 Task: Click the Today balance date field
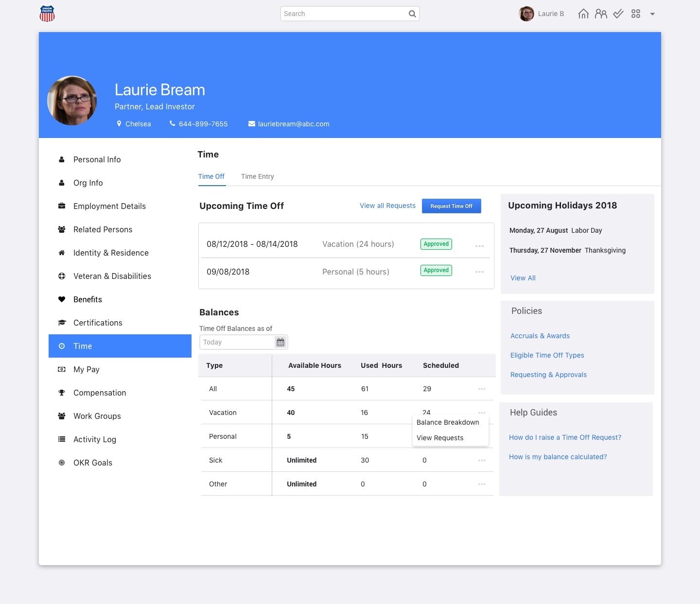coord(244,342)
